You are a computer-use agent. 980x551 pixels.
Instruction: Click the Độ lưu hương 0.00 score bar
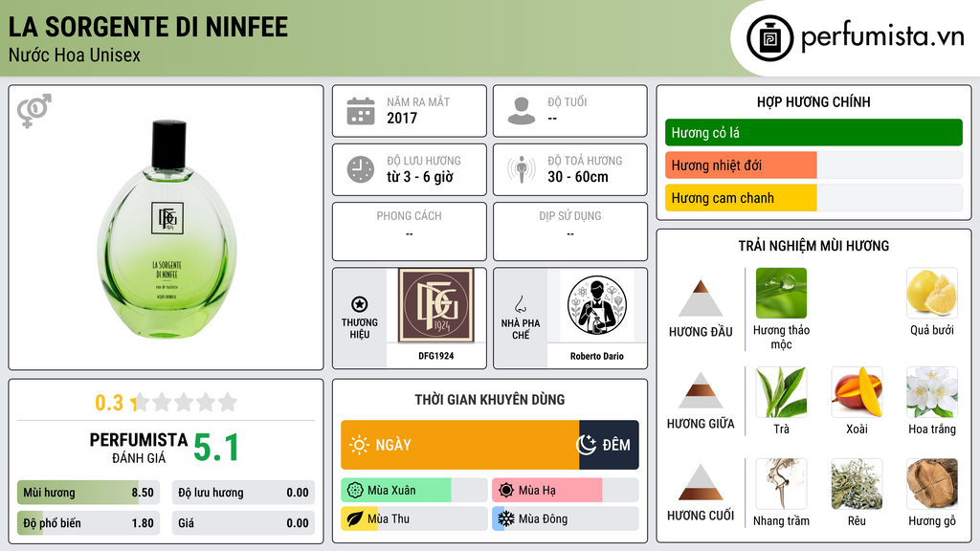pyautogui.click(x=243, y=493)
